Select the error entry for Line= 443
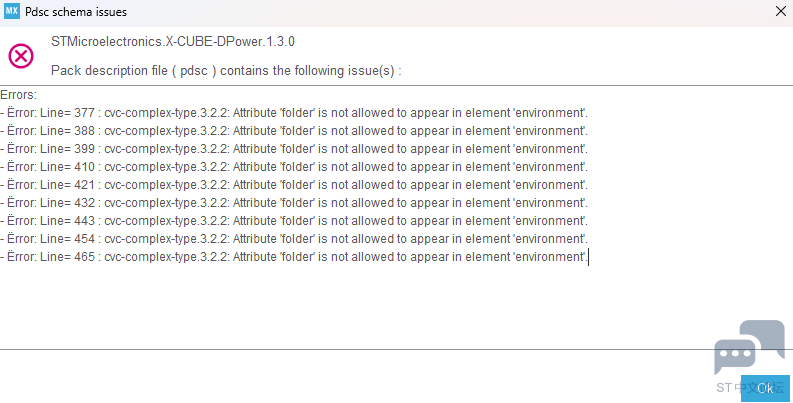793x403 pixels. click(x=294, y=220)
